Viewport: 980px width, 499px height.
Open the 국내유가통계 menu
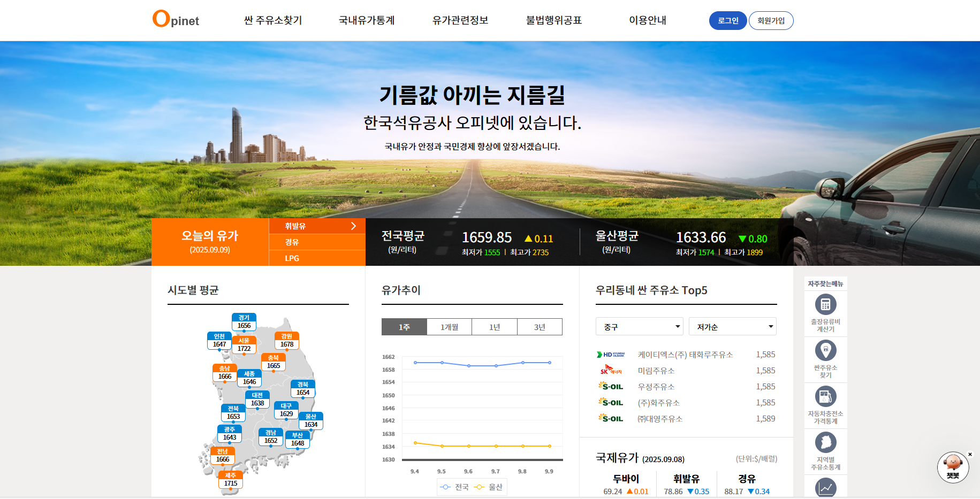[x=367, y=20]
